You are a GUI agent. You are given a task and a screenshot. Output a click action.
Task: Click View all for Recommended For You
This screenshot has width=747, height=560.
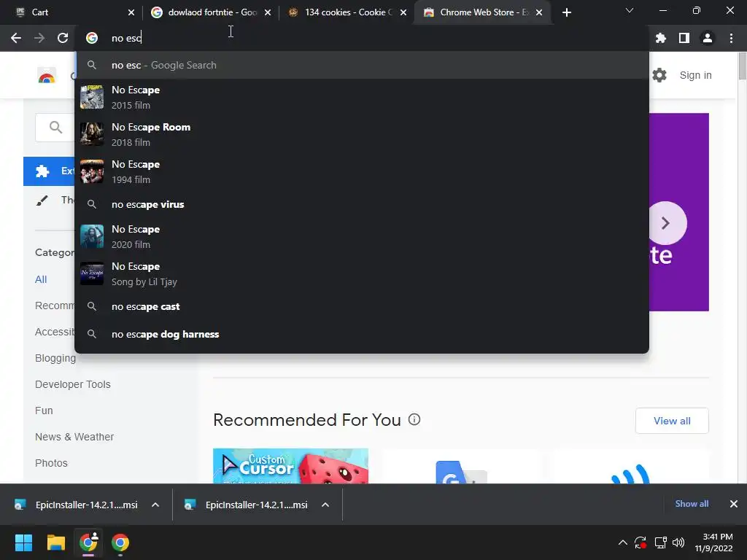tap(672, 421)
